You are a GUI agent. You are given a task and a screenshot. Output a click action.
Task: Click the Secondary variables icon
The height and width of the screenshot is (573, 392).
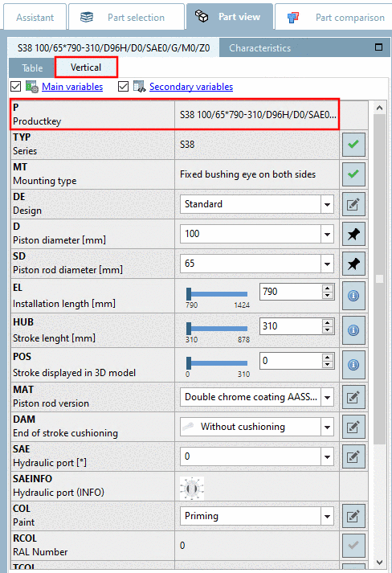point(139,87)
